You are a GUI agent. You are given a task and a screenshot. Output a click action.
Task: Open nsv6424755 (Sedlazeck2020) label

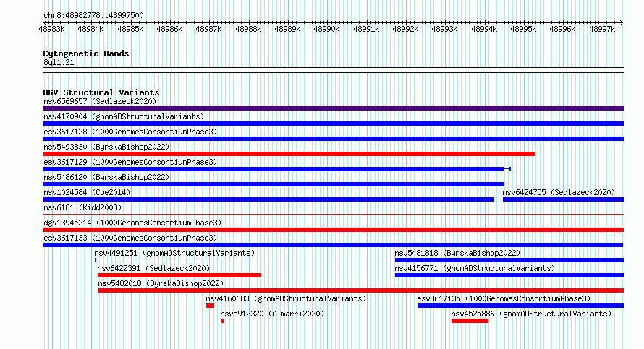pyautogui.click(x=559, y=192)
